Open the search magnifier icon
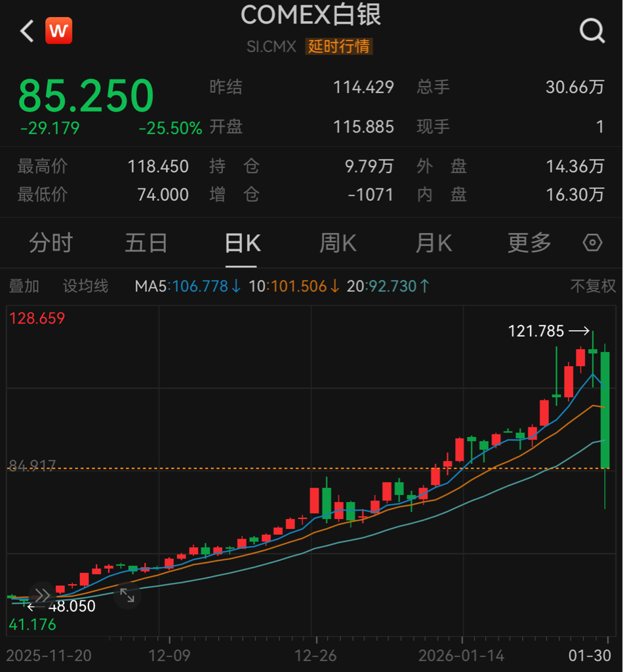This screenshot has width=623, height=672. click(592, 30)
